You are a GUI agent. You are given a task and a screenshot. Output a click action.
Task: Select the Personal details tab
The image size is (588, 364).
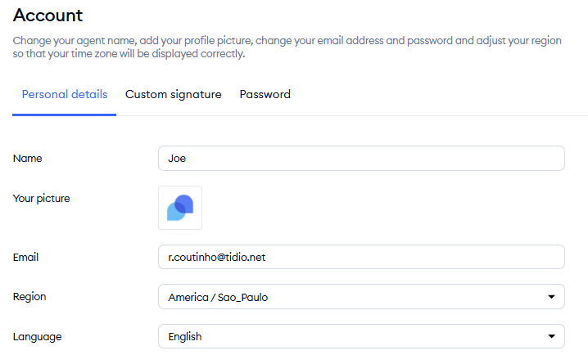point(65,94)
